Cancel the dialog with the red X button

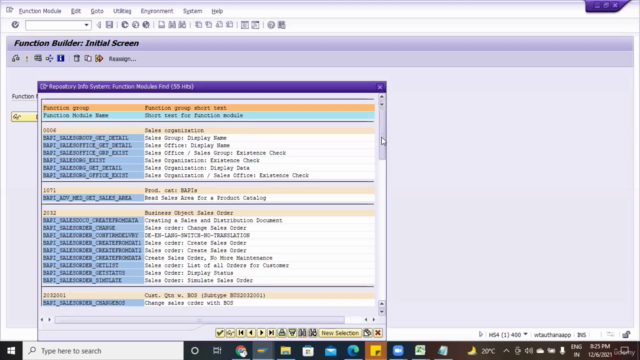[378, 333]
